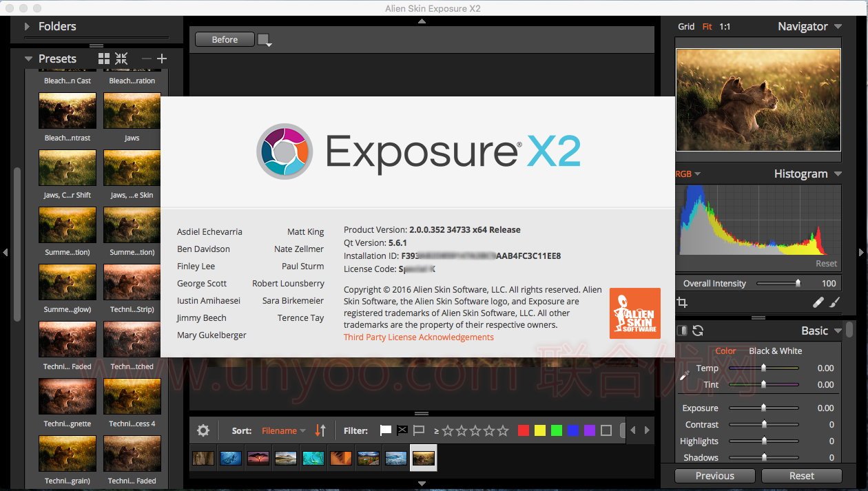Select Color mode in Basic panel
This screenshot has width=868, height=491.
coord(725,351)
